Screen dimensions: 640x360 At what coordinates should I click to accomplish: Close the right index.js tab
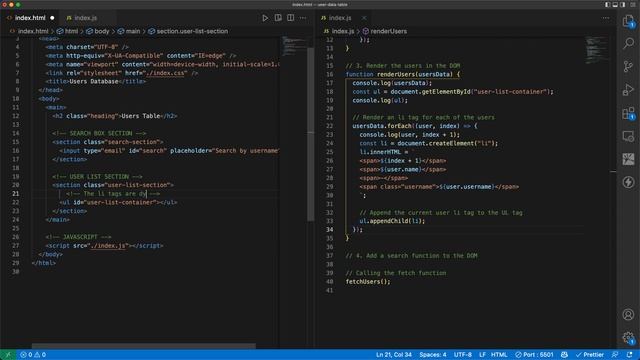pos(364,18)
